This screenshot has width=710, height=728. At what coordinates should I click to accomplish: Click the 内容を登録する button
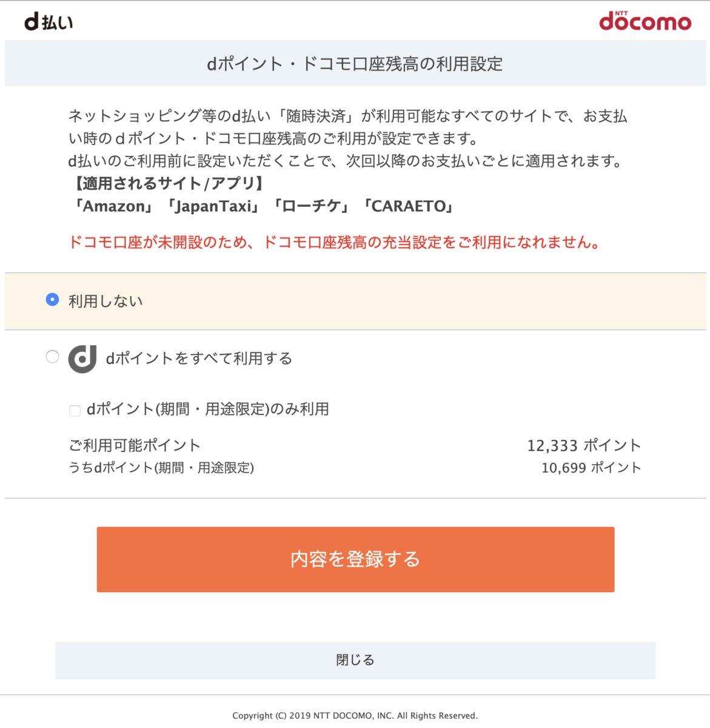pyautogui.click(x=355, y=559)
